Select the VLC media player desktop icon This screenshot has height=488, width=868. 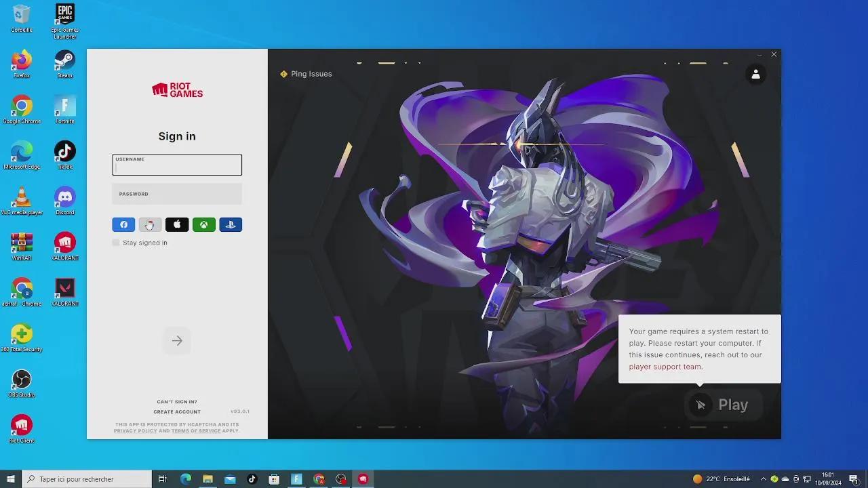click(22, 201)
